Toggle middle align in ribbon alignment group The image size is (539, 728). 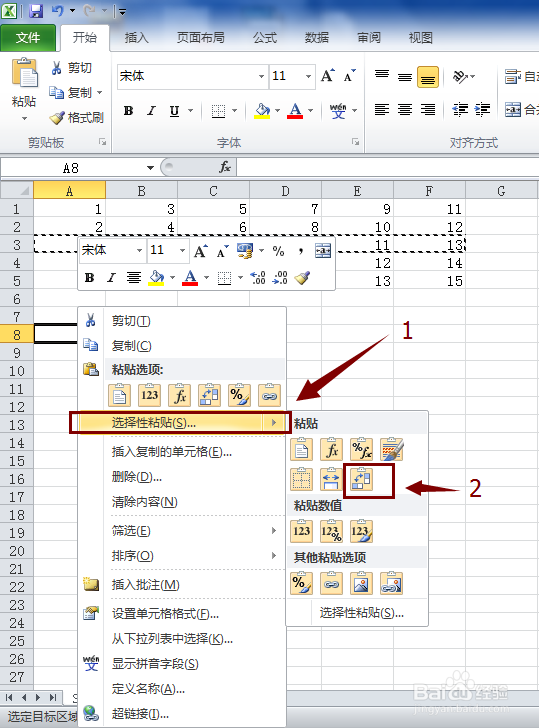pyautogui.click(x=405, y=76)
